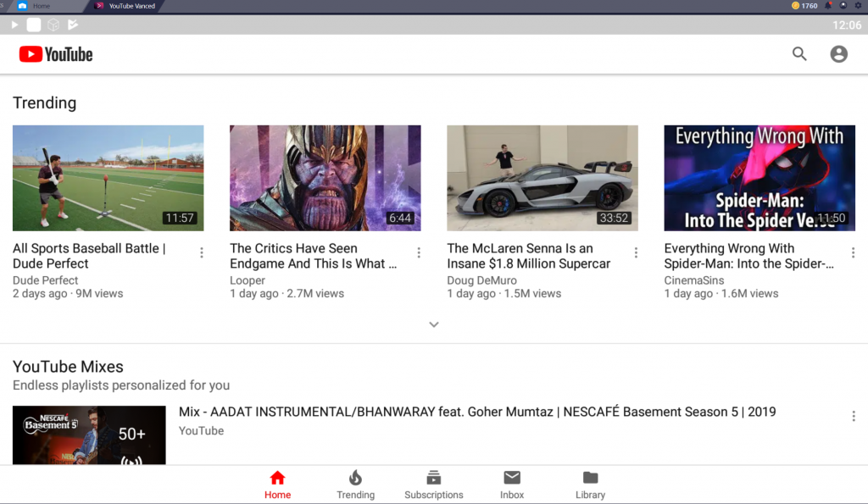This screenshot has height=504, width=868.
Task: Open title 'All Sports Baseball Battle | Dude Perfect'
Action: point(89,256)
